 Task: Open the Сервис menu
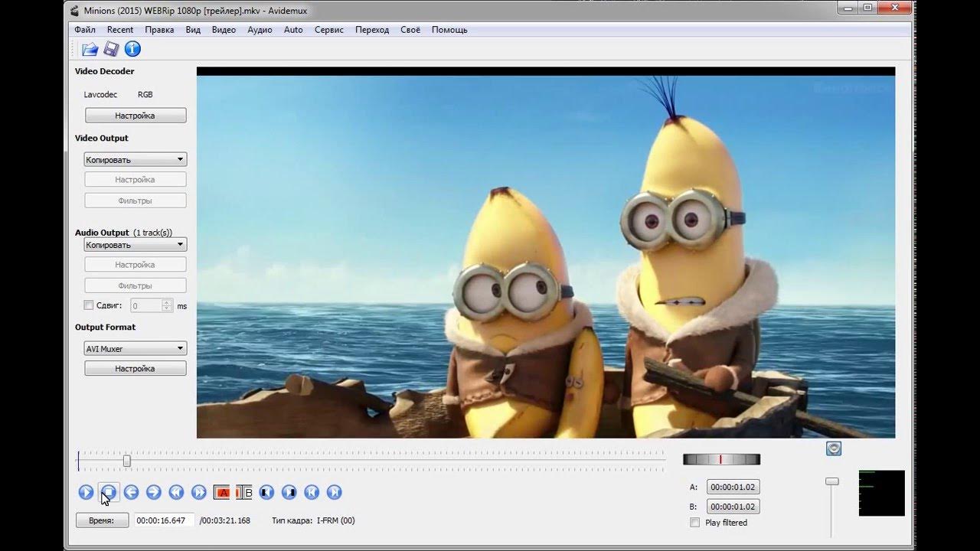(329, 30)
